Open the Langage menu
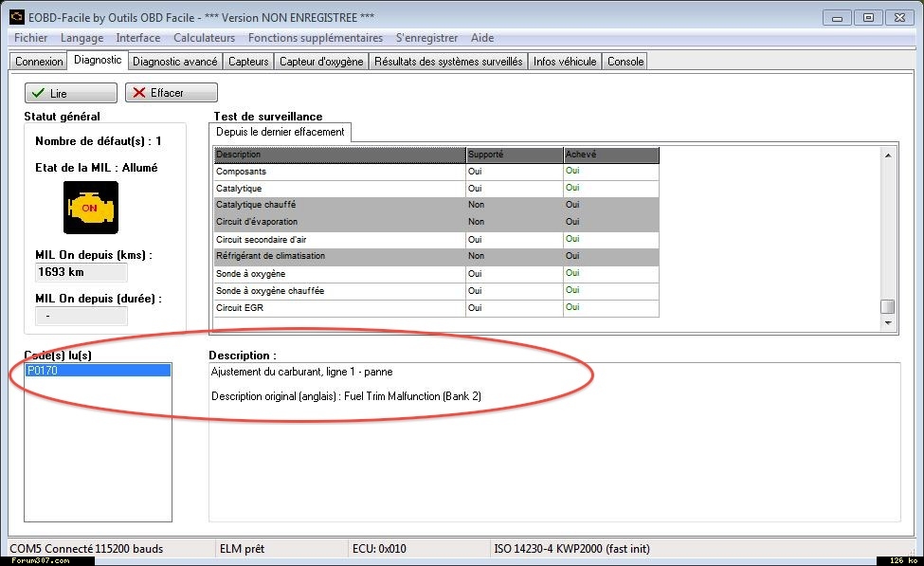 (x=82, y=38)
